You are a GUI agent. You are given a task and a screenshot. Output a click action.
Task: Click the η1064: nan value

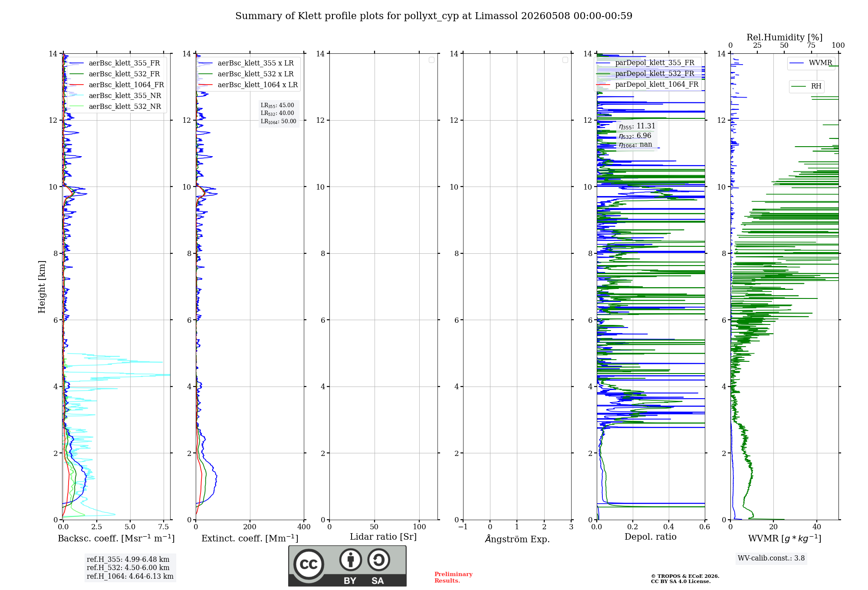(635, 145)
